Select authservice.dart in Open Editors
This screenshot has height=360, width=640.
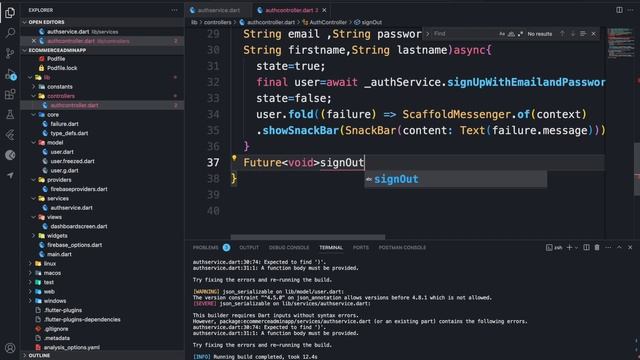pyautogui.click(x=102, y=31)
